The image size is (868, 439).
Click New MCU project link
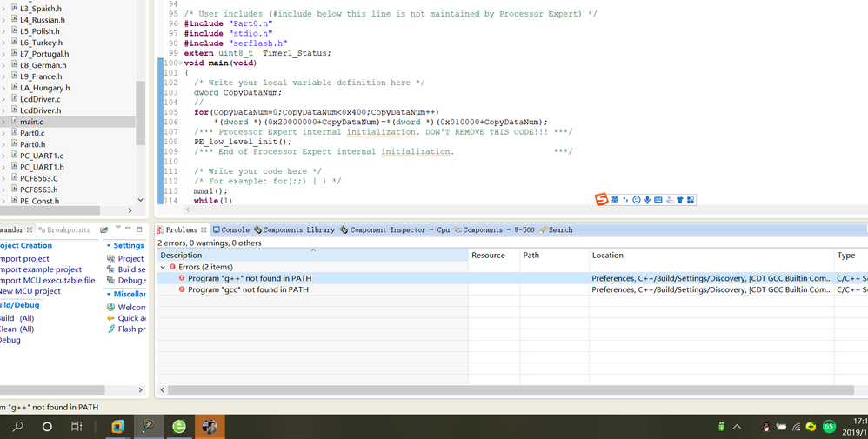click(30, 291)
